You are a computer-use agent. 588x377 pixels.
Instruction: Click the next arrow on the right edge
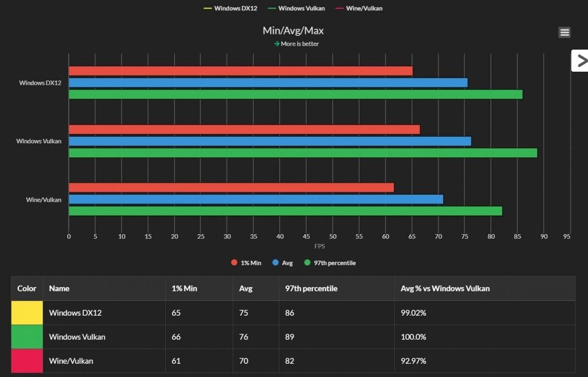[x=580, y=60]
